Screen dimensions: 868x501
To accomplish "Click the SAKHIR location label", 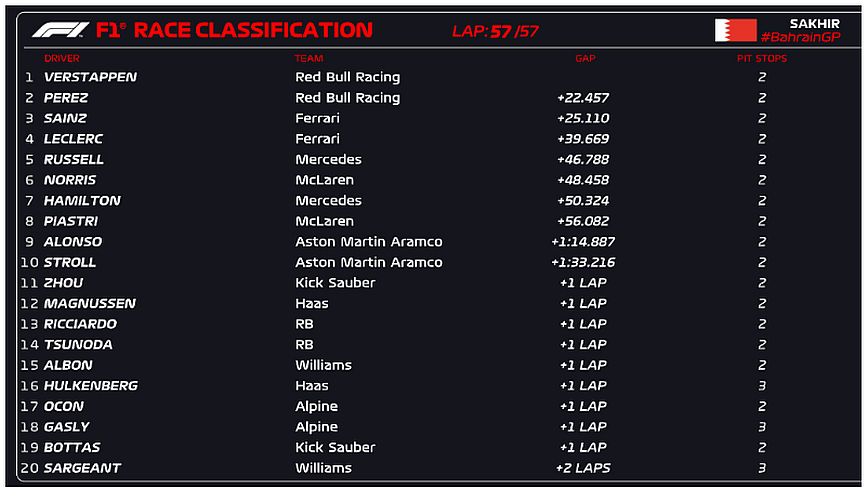I will [814, 23].
